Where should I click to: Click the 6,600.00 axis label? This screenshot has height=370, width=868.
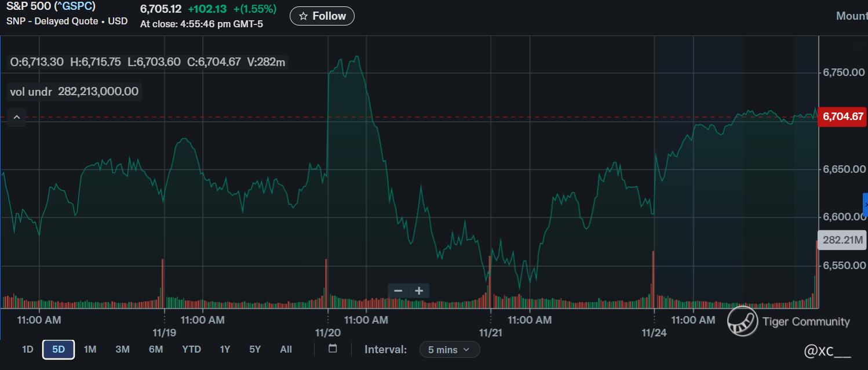click(844, 217)
